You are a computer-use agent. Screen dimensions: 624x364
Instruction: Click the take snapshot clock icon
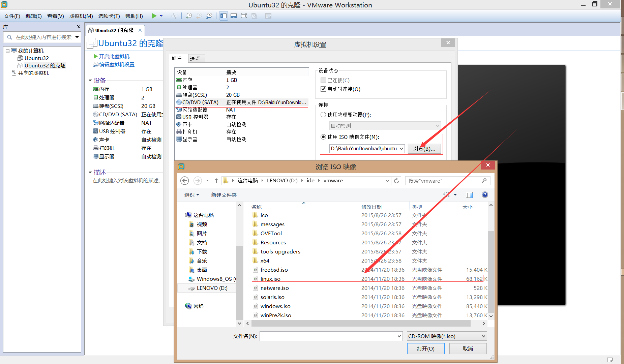click(x=189, y=16)
